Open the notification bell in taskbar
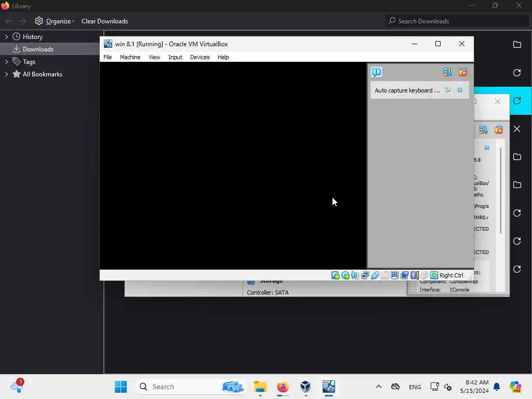The image size is (532, 399). pyautogui.click(x=497, y=387)
